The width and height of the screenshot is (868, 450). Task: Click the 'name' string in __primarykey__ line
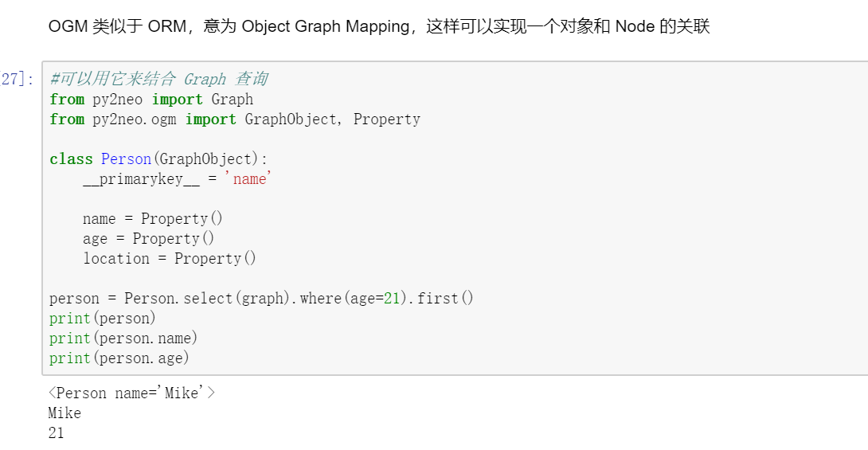248,178
